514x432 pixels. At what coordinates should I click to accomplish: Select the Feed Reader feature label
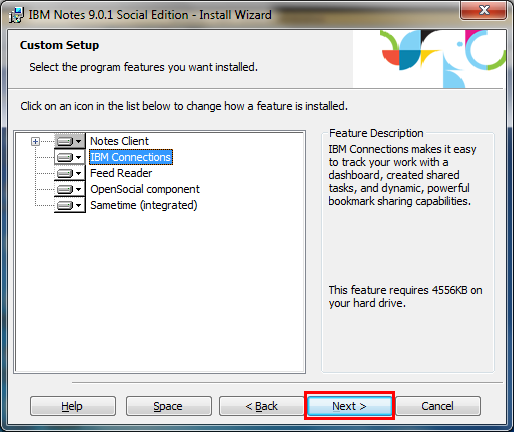121,173
